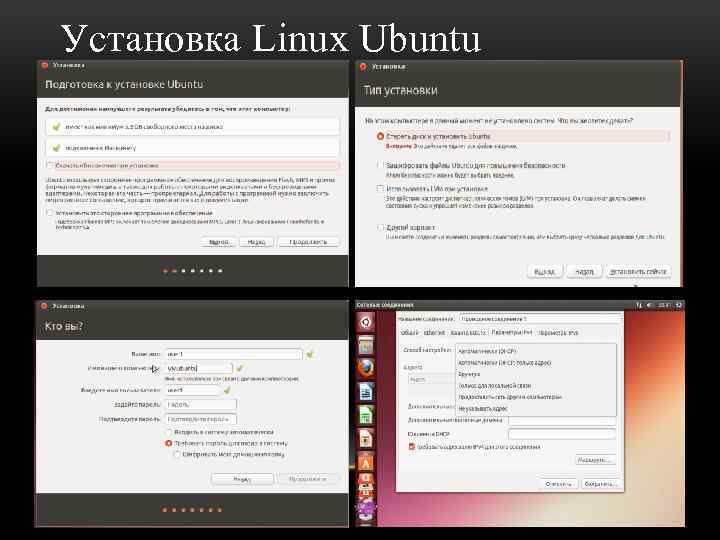Open LibreOffice Writer from the launcher
Image resolution: width=720 pixels, height=540 pixels.
(x=366, y=392)
